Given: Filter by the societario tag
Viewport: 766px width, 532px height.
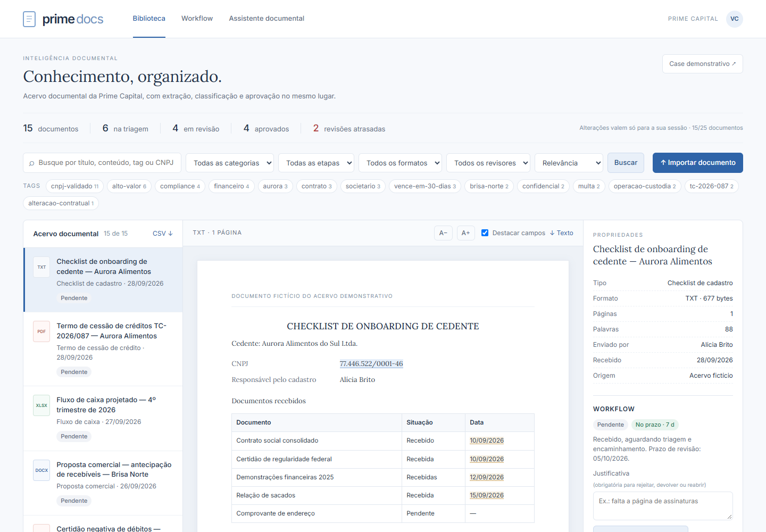Looking at the screenshot, I should (363, 186).
